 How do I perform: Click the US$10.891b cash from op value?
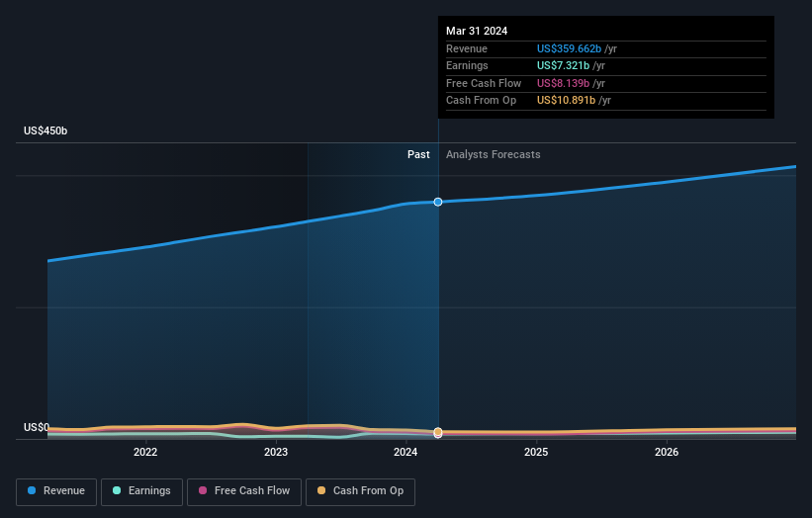566,101
